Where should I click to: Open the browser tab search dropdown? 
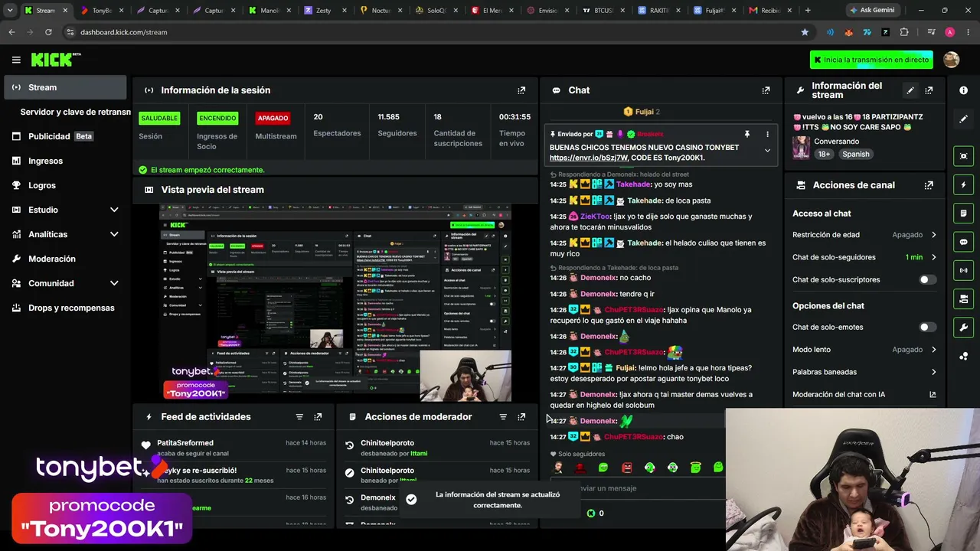[10, 11]
